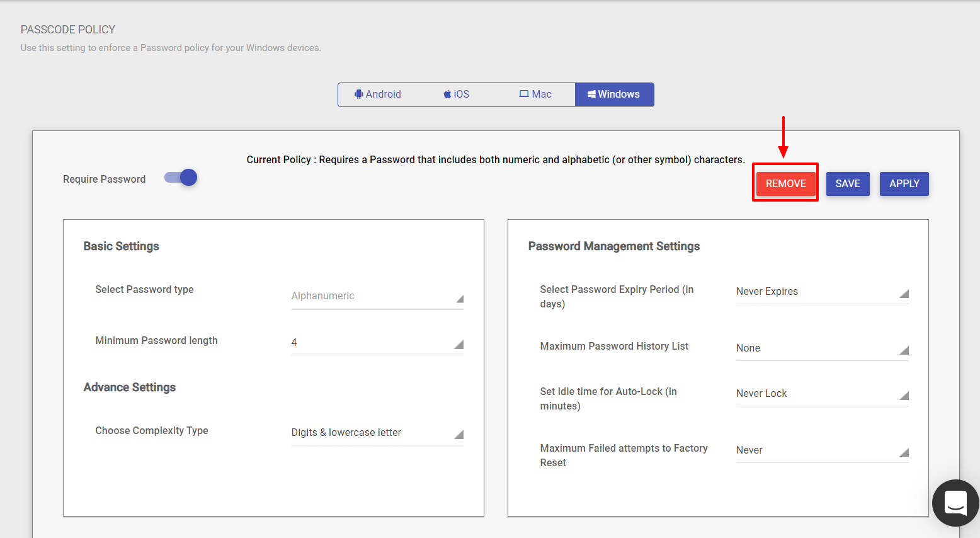Open the Minimum Password length dropdown
Screen dimensions: 980x538
coord(377,343)
